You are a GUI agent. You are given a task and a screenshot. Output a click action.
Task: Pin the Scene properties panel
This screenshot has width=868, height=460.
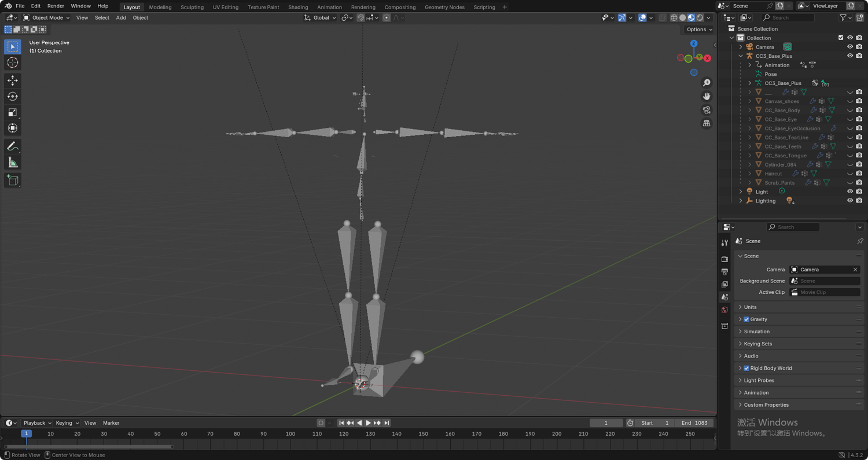pos(860,241)
